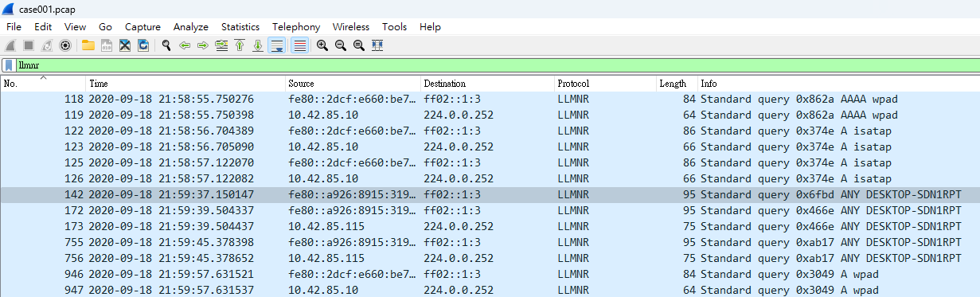
Task: Open Capture options gear icon
Action: tap(65, 45)
